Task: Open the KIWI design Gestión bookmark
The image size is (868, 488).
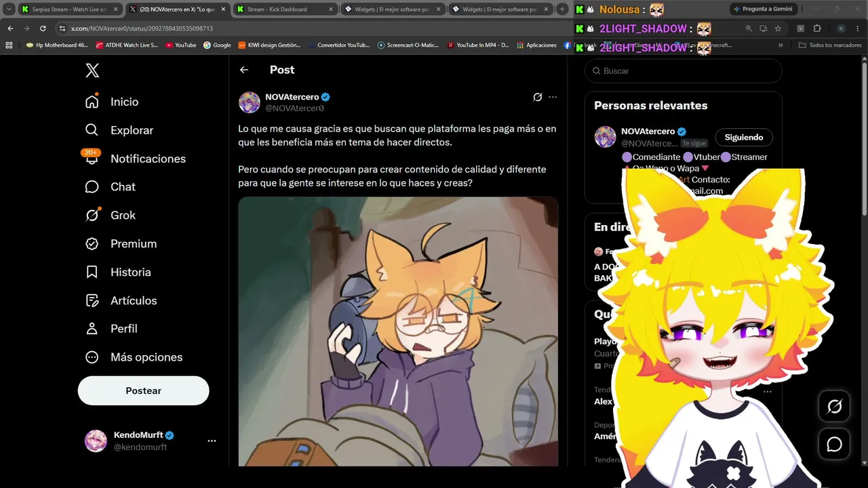Action: point(269,45)
